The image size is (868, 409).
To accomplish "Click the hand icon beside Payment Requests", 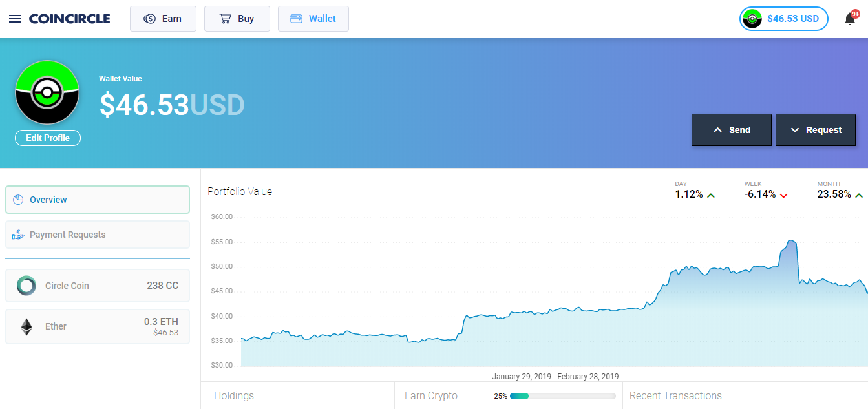I will click(18, 235).
